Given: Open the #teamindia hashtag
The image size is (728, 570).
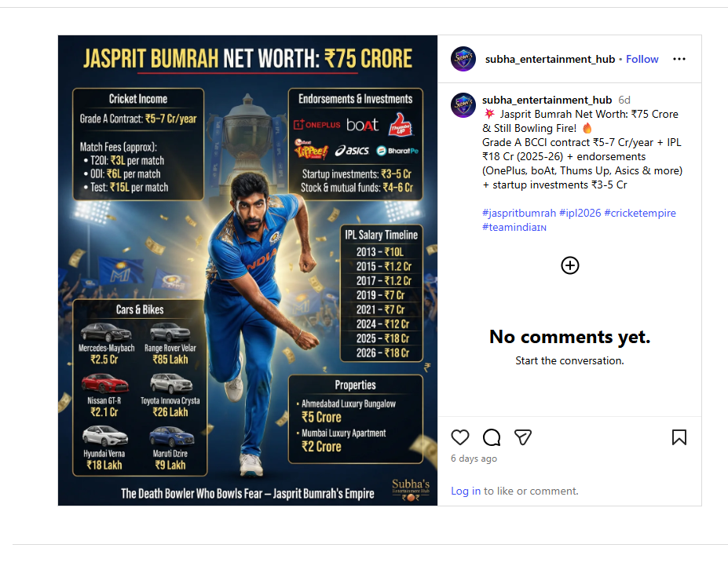Looking at the screenshot, I should (x=514, y=227).
